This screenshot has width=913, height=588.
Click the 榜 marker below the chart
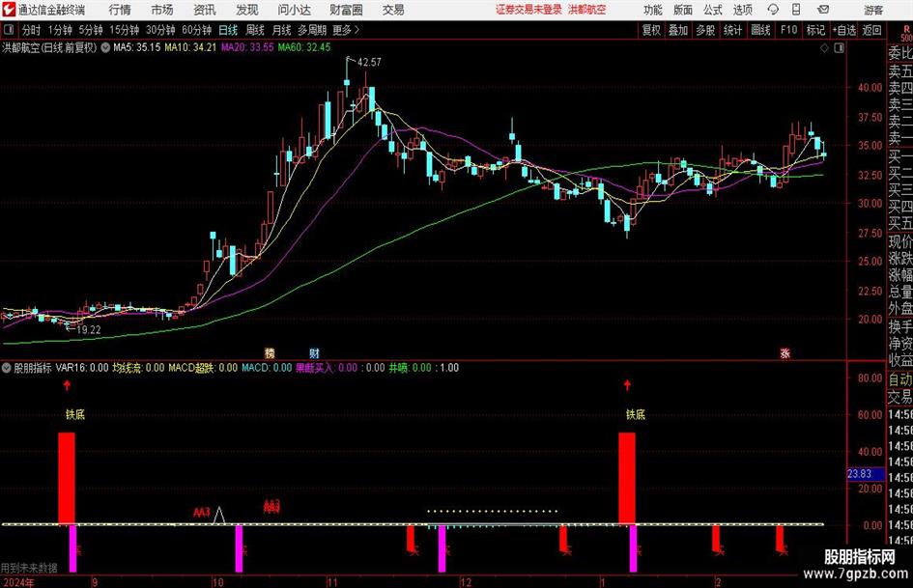point(270,352)
